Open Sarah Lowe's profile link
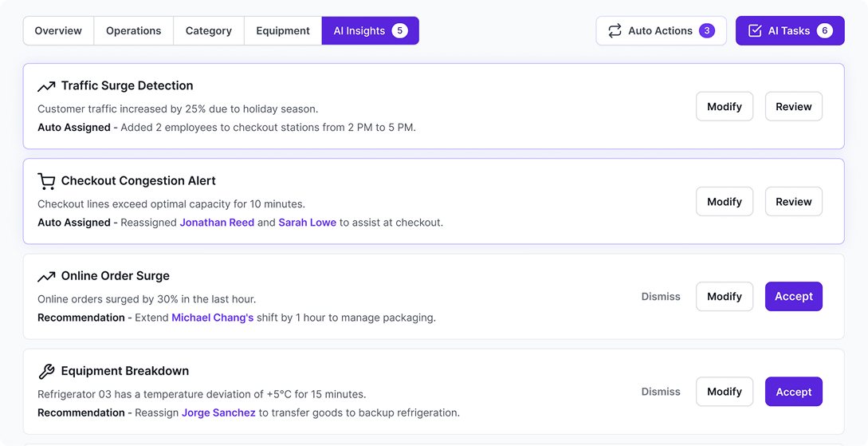The image size is (868, 446). 307,223
